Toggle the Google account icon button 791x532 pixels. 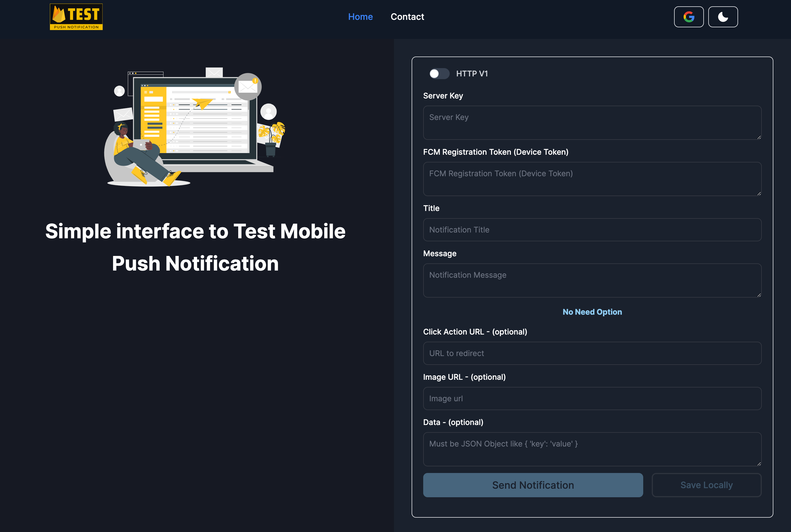tap(689, 17)
